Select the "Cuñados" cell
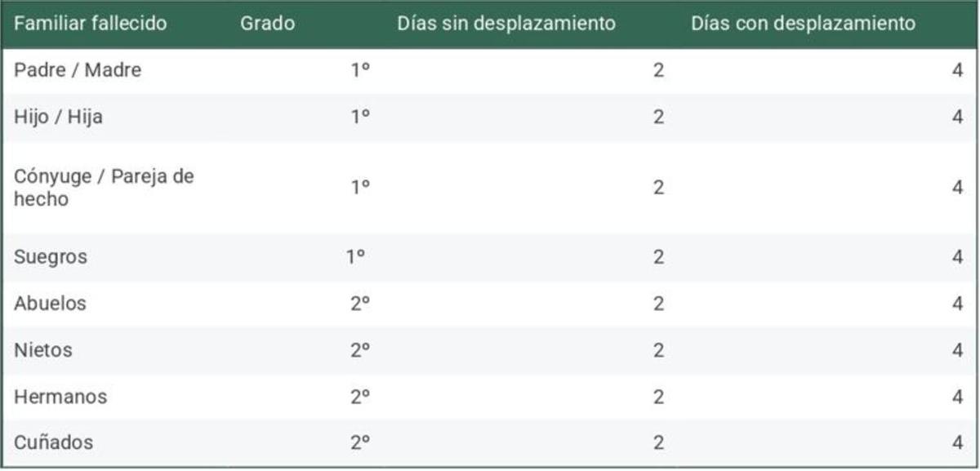Viewport: 980px width, 471px height. [53, 443]
